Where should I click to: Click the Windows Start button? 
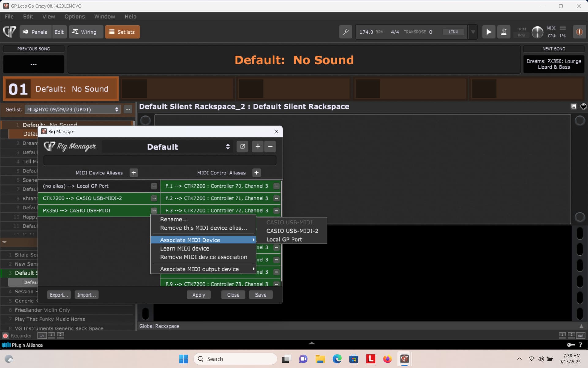point(183,359)
